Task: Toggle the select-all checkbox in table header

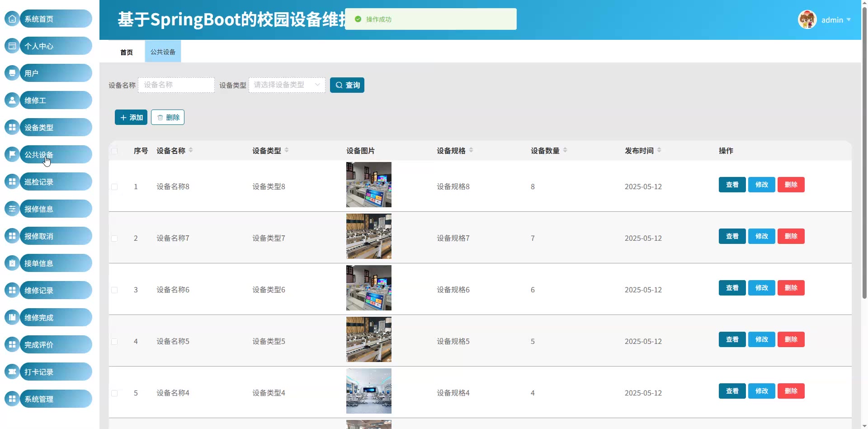Action: pyautogui.click(x=114, y=151)
